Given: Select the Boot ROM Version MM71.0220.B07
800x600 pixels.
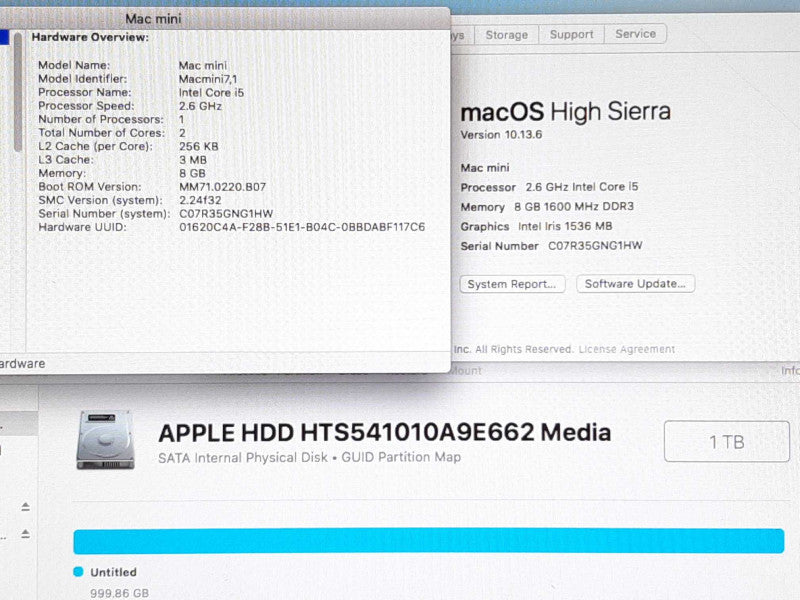Looking at the screenshot, I should (222, 187).
